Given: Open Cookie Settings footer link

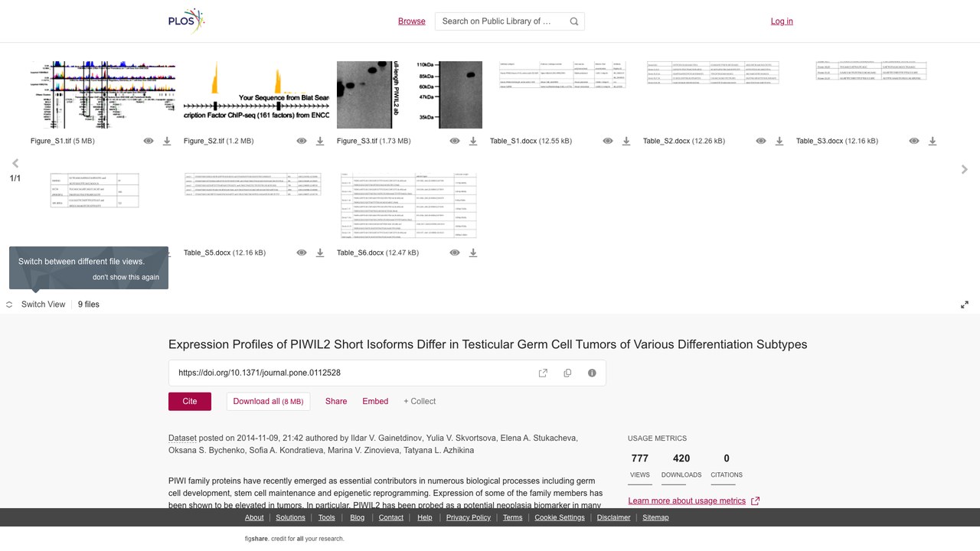Looking at the screenshot, I should [x=560, y=517].
